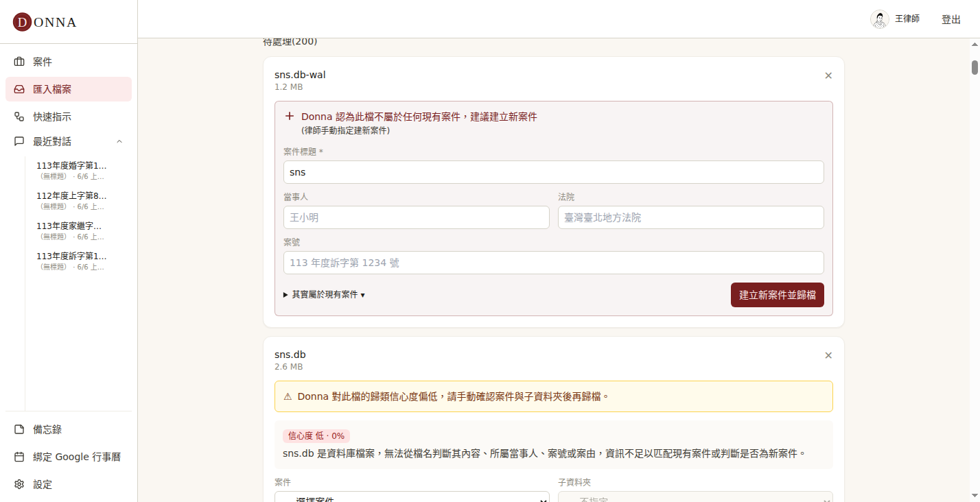
Task: Dismiss the sns.db file card
Action: pyautogui.click(x=828, y=355)
